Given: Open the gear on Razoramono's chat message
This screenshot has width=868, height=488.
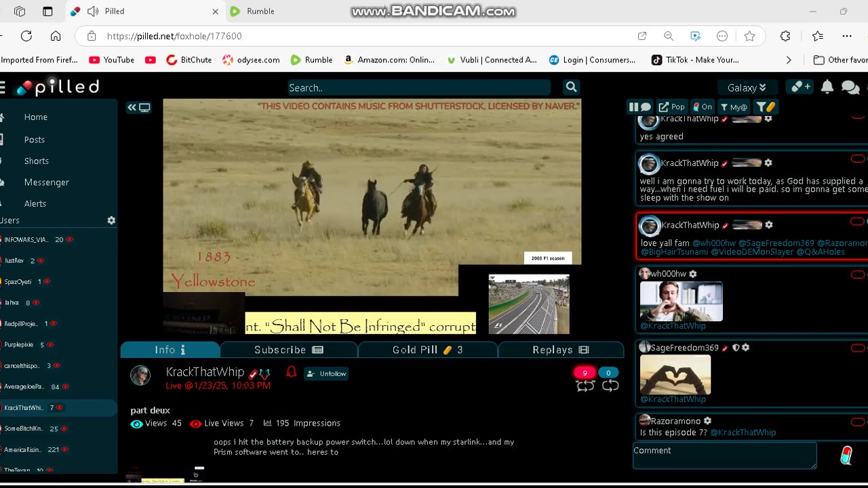Looking at the screenshot, I should coord(707,421).
